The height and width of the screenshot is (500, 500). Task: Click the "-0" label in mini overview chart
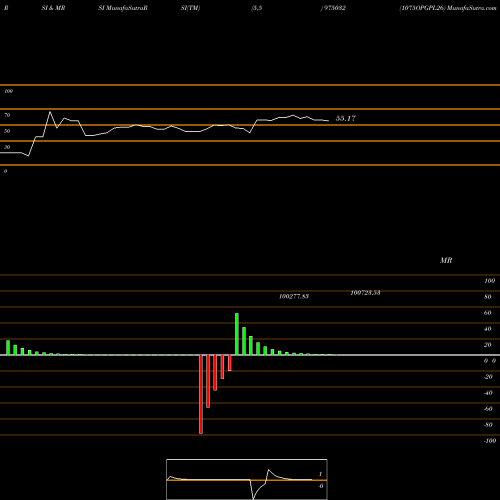click(321, 486)
